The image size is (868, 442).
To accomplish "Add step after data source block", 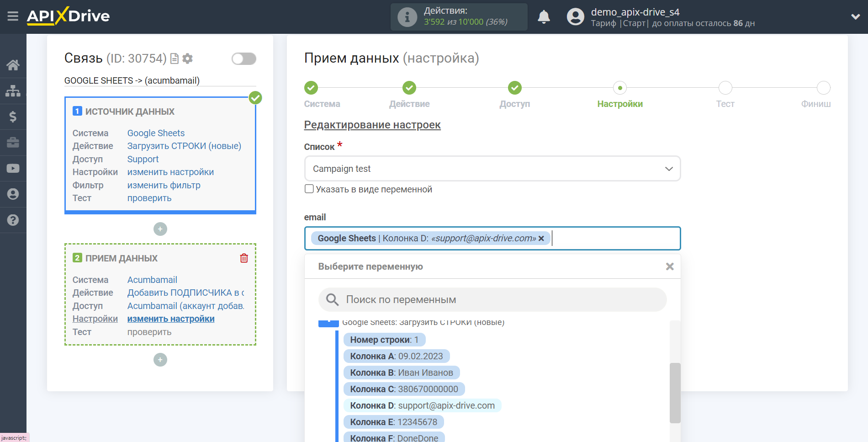I will coord(160,229).
